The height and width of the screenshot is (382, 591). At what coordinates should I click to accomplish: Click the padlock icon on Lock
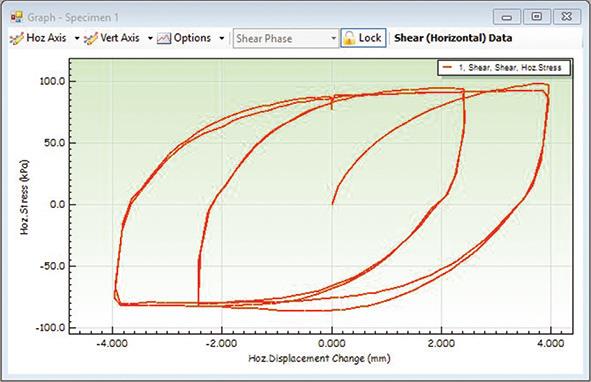(349, 38)
